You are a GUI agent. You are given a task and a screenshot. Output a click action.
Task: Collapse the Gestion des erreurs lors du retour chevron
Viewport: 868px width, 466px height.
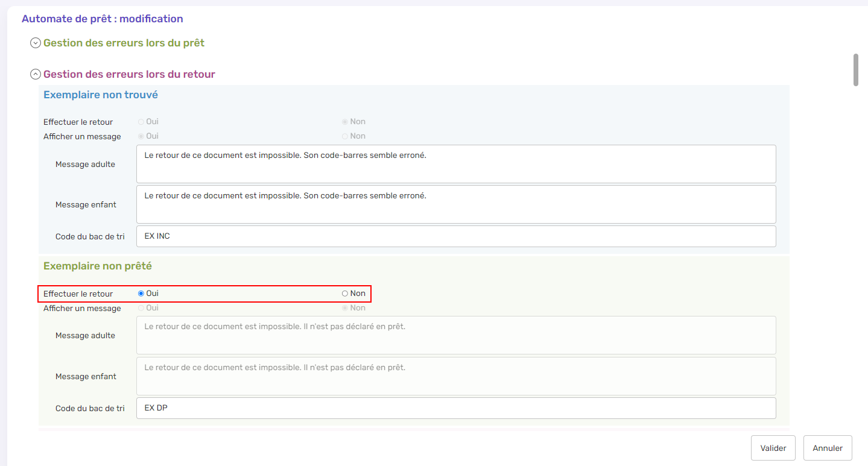point(36,75)
